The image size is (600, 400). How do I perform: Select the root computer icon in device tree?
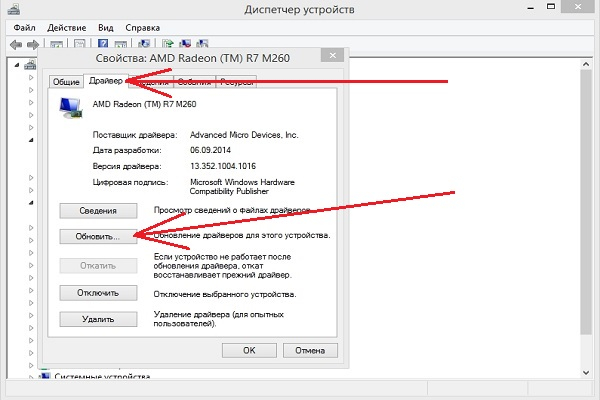point(30,65)
